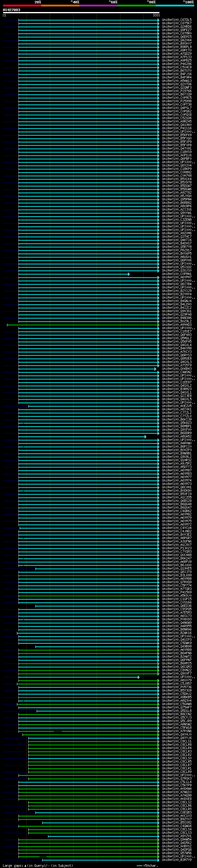The height and width of the screenshot is (868, 197).
Task: Click the UniRef100_P41569 hit label
Action: (x=176, y=592)
